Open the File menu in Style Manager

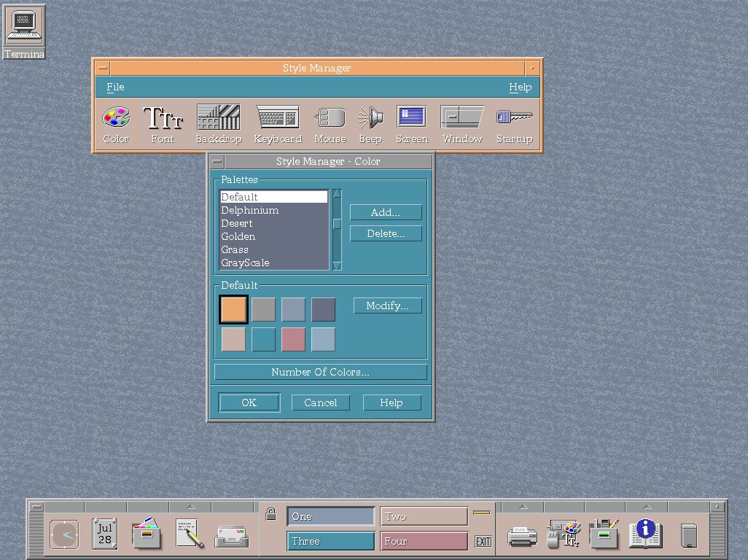114,87
